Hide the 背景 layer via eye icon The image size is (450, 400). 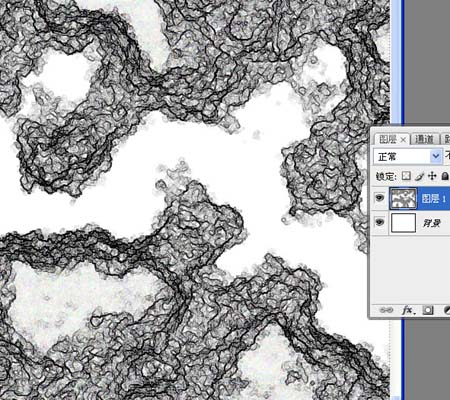[x=380, y=222]
